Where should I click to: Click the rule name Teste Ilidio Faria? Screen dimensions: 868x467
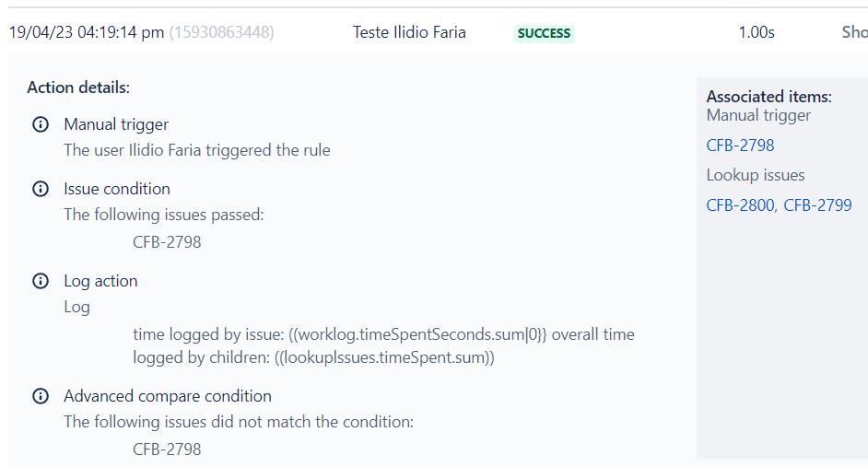(x=409, y=32)
